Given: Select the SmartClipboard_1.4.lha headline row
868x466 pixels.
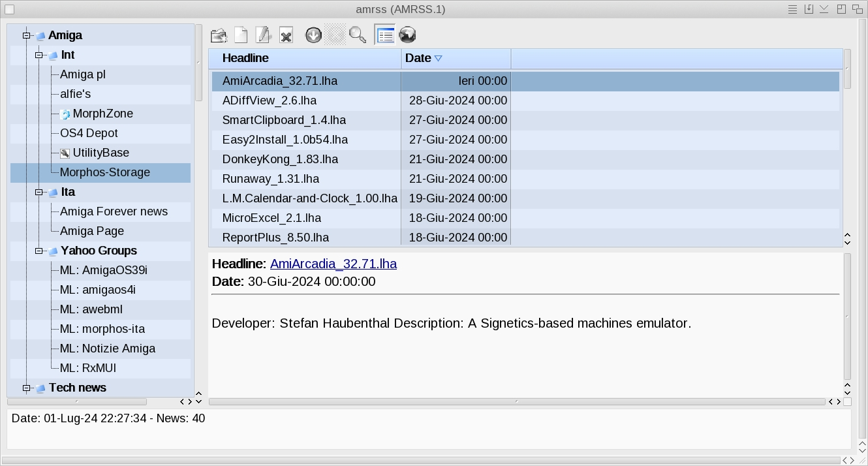Looking at the screenshot, I should 525,120.
